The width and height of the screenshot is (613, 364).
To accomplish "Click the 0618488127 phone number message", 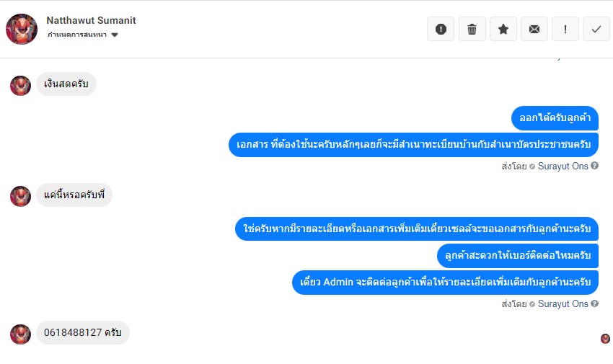I will click(83, 333).
